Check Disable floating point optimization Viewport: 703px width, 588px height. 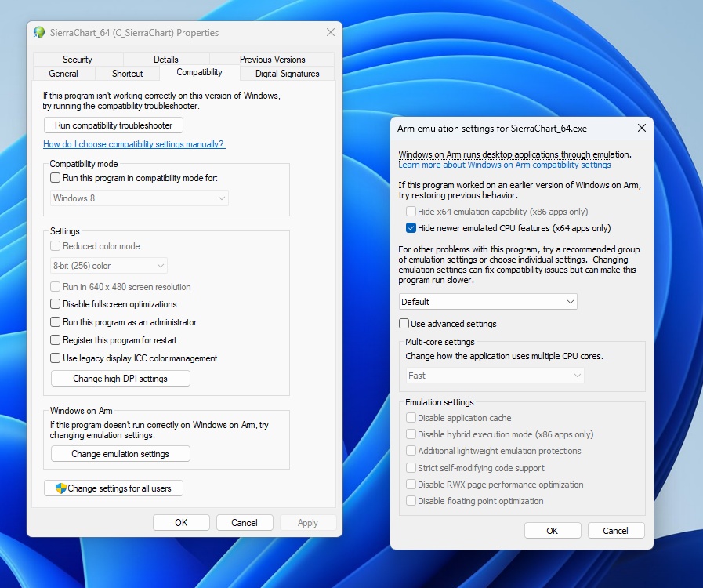pos(411,501)
